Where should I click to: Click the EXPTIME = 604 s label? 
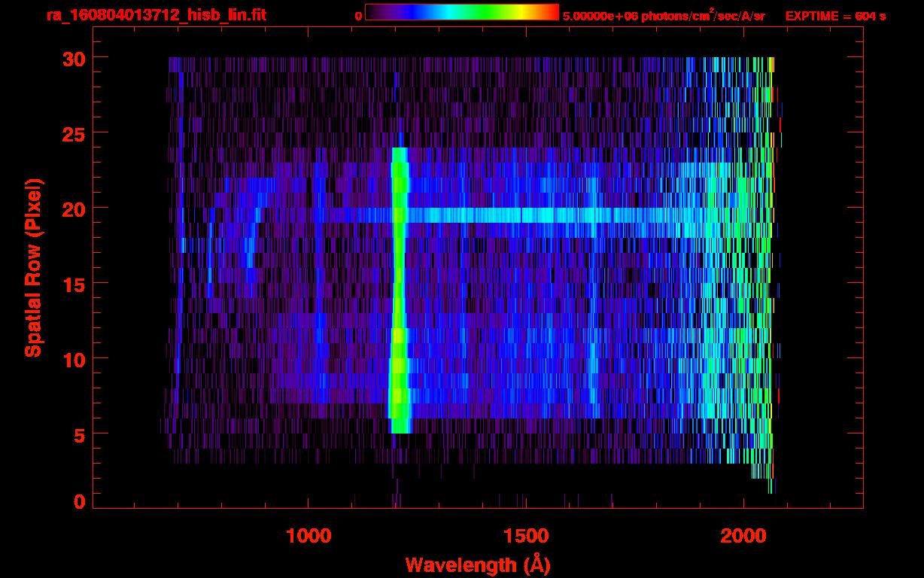(x=835, y=16)
